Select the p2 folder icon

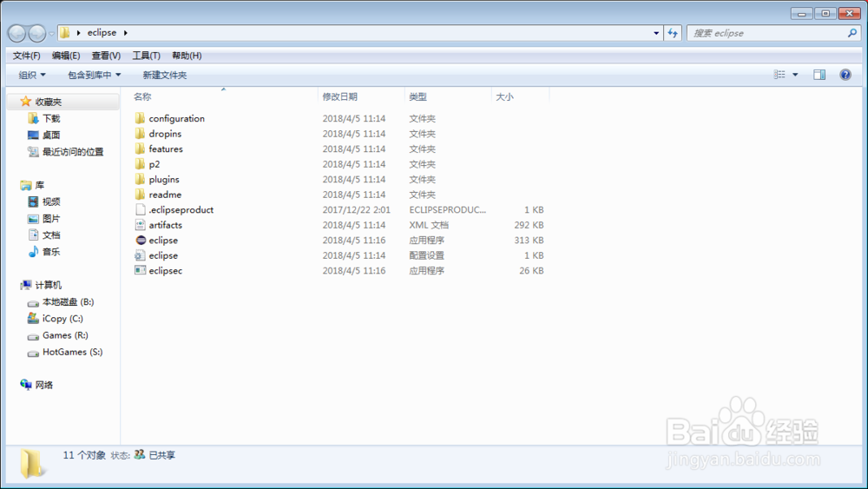140,164
